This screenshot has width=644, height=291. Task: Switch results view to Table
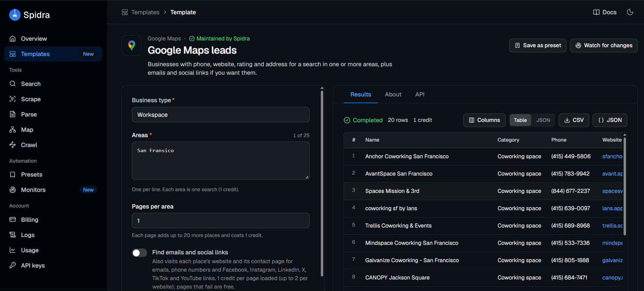pos(520,120)
